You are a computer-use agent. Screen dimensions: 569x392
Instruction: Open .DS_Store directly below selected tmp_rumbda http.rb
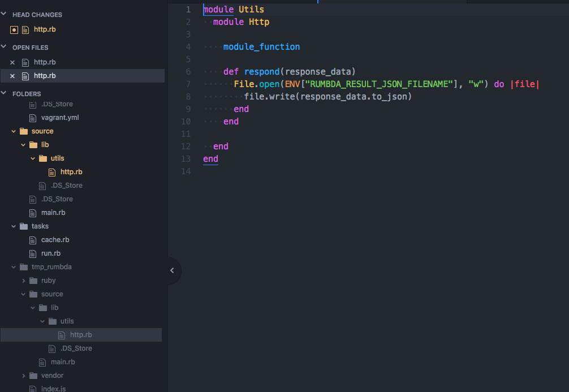pos(76,348)
